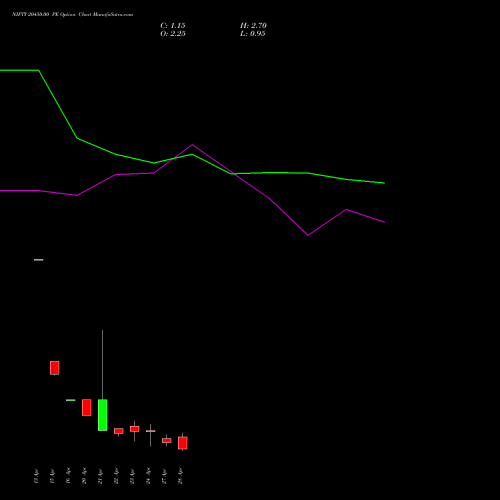Click the 21 Apr date axis label

point(100,476)
